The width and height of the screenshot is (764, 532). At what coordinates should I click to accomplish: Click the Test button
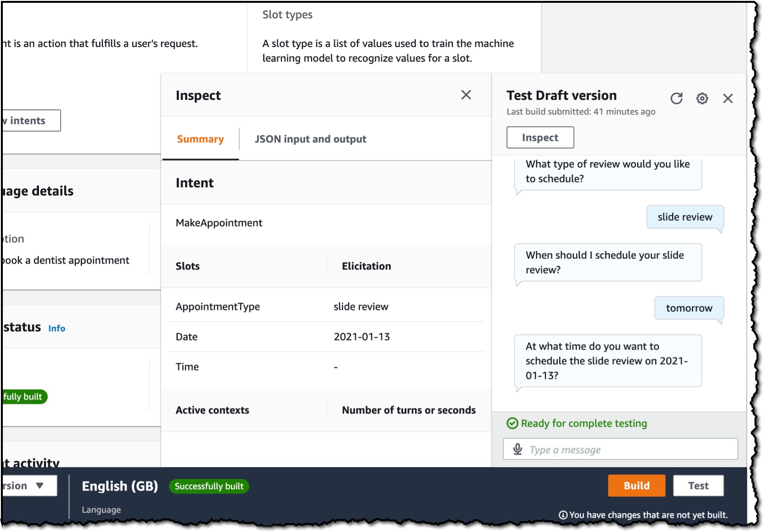pos(698,485)
